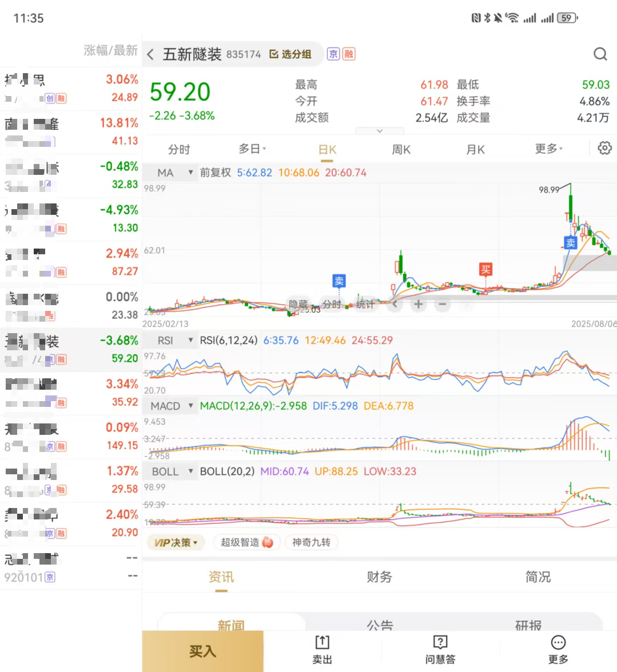Tap the 创 badge in the 24.89 row
The height and width of the screenshot is (672, 617).
[x=50, y=98]
